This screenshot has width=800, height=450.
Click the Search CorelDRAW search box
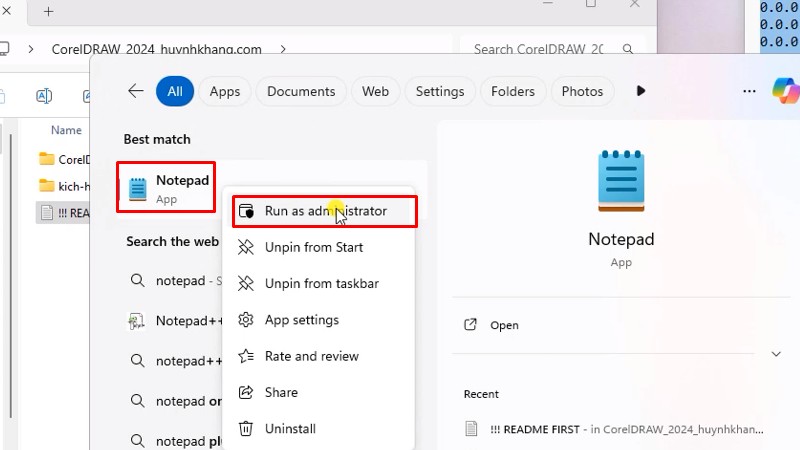pos(550,48)
